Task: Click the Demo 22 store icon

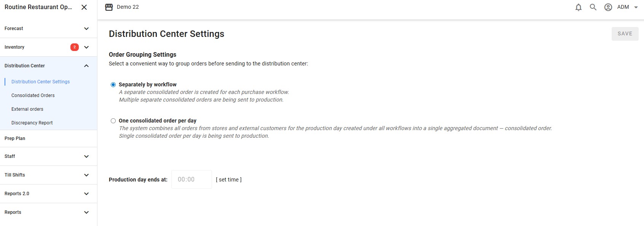Action: click(109, 7)
